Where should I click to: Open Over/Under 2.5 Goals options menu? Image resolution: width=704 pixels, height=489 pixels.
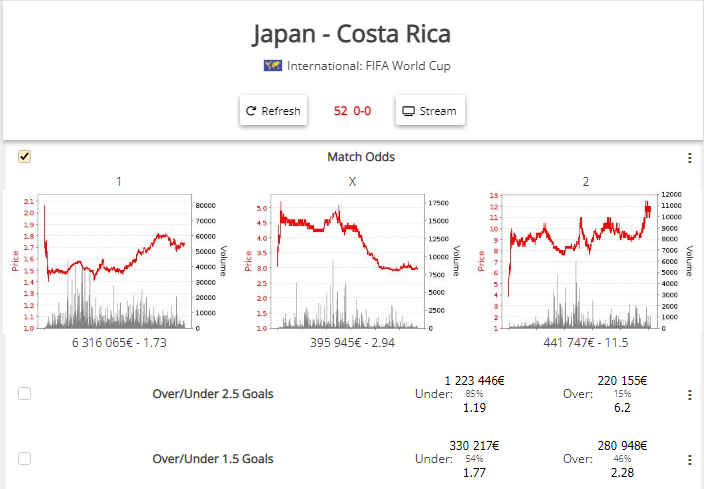(689, 395)
